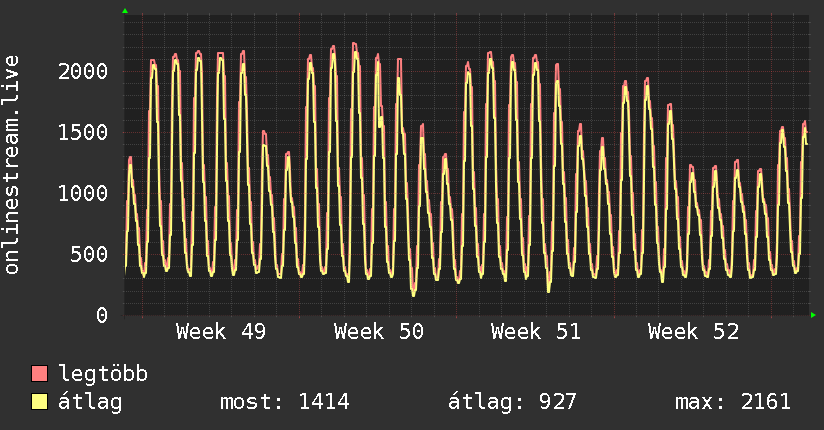Select the átlag: 927 statistic
This screenshot has height=430, width=824.
point(512,402)
